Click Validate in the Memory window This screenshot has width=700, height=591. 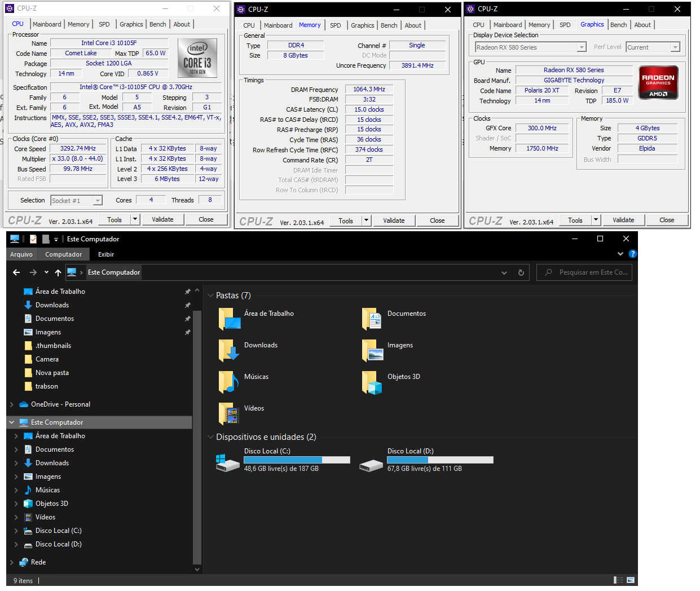tap(394, 220)
